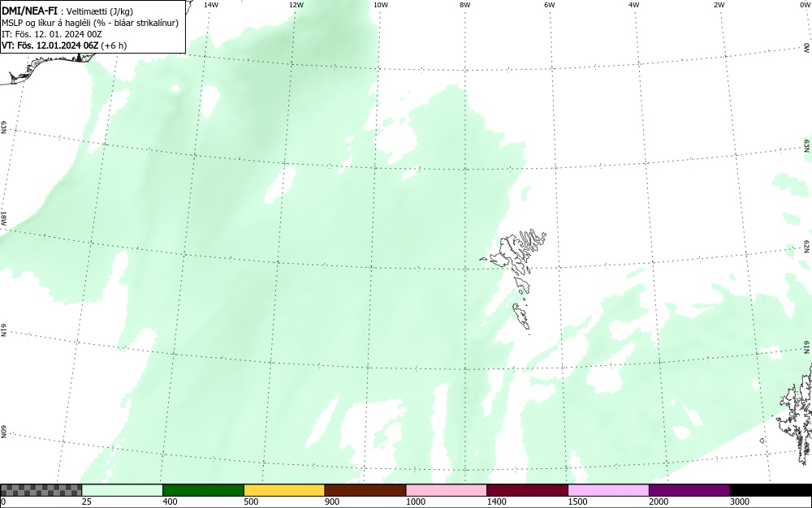The width and height of the screenshot is (812, 508).
Task: Select the brown 900–1000 legend color block
Action: 365,490
